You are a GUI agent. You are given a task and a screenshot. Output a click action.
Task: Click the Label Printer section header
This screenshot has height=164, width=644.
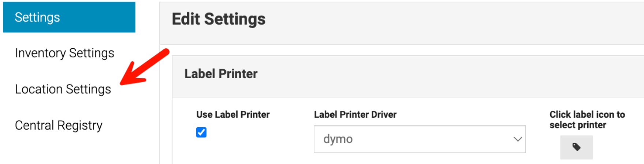(221, 74)
